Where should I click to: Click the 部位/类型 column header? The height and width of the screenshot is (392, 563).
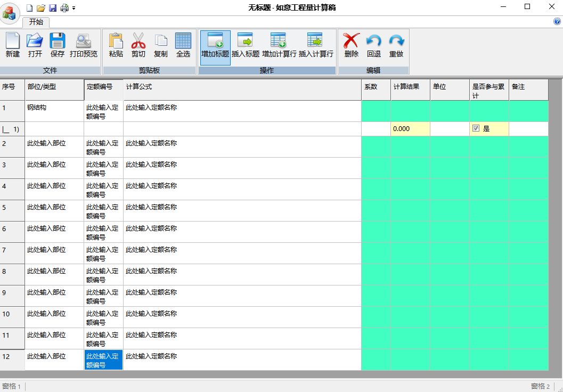(x=54, y=89)
